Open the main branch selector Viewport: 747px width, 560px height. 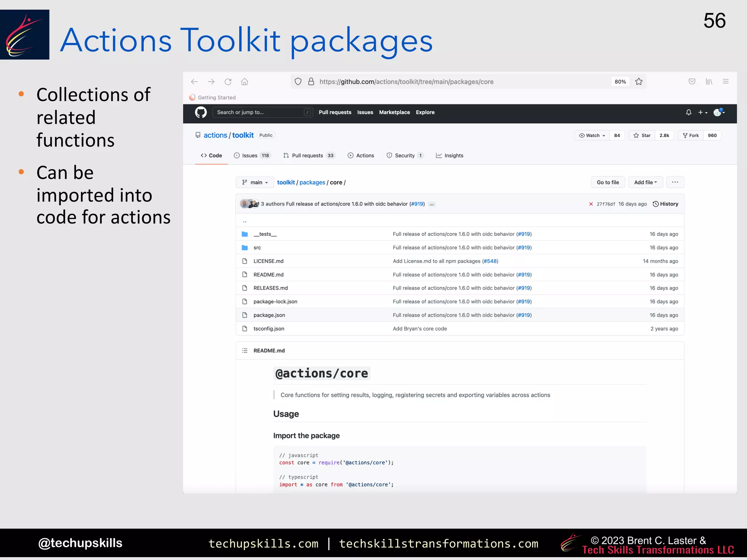click(255, 182)
